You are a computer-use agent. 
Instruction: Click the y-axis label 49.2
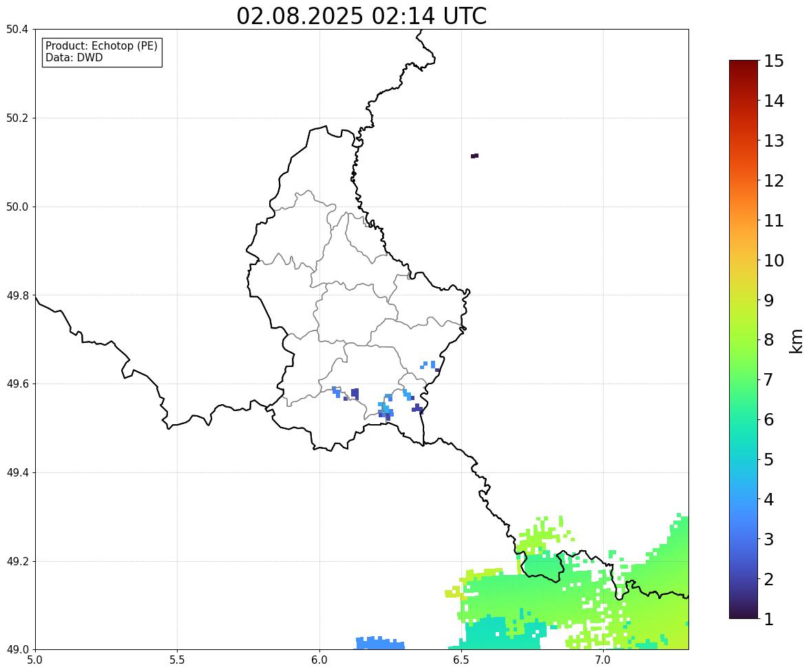17,561
